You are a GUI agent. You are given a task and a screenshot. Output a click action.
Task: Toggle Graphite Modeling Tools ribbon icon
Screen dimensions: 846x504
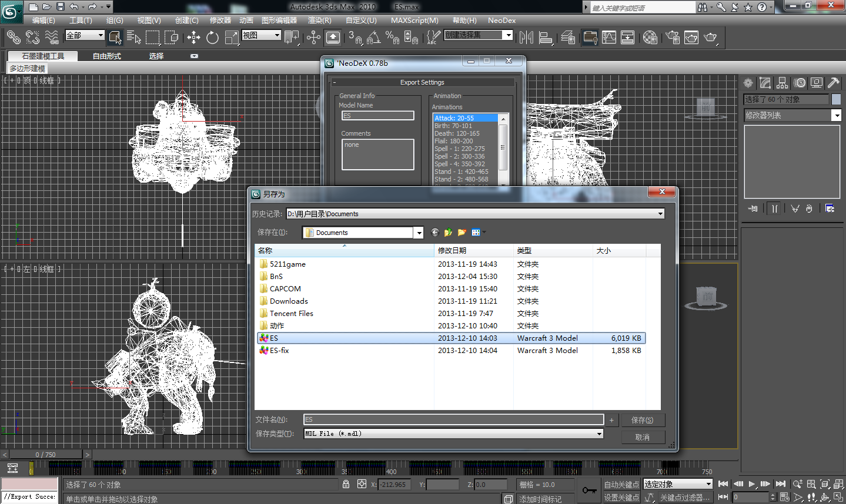(590, 38)
